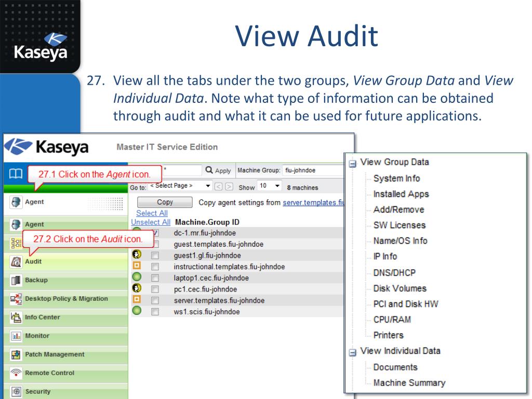Click the magnifier Apply filter icon
Screen dimensions: 532x399
209,170
